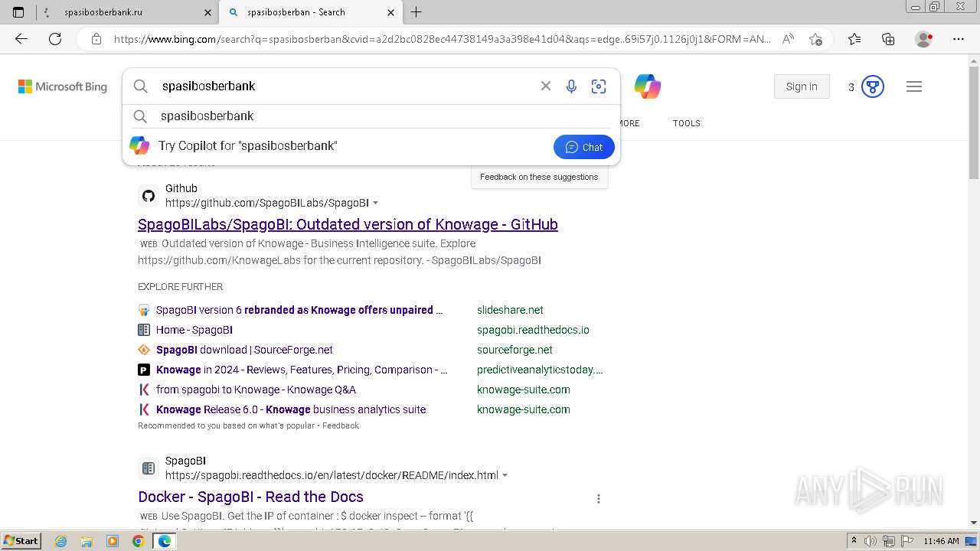Open Bing hamburger settings menu
980x551 pixels.
[x=914, y=86]
